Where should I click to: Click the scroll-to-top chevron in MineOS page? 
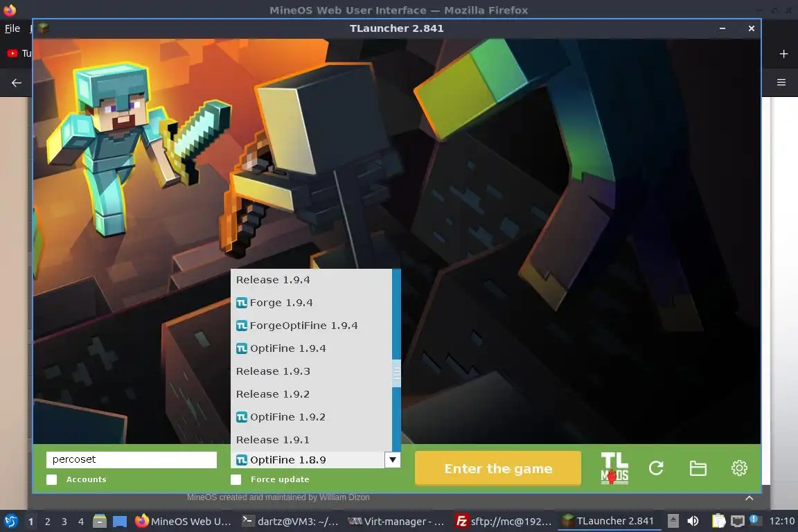[749, 498]
